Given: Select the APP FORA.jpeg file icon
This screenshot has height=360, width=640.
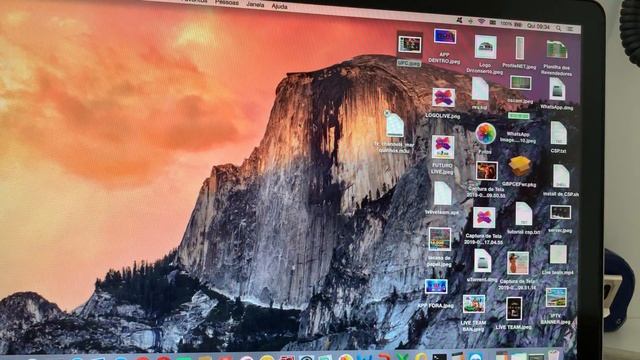Looking at the screenshot, I should [436, 287].
